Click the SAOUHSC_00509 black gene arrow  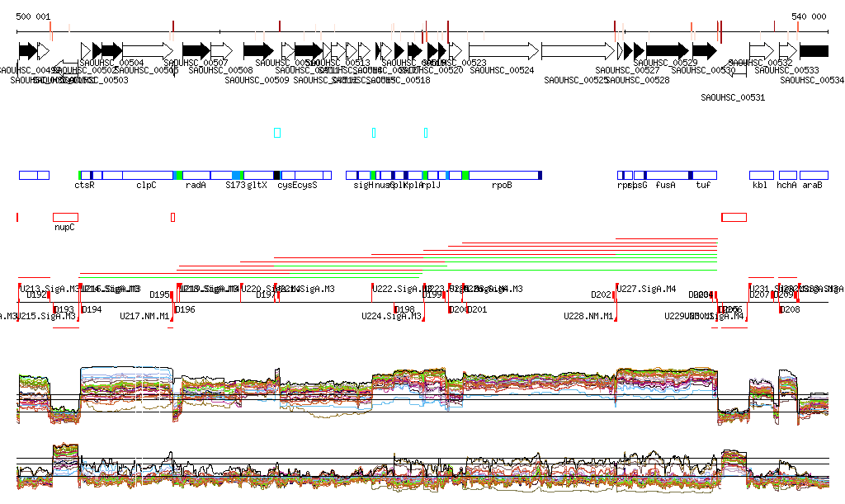click(x=257, y=50)
